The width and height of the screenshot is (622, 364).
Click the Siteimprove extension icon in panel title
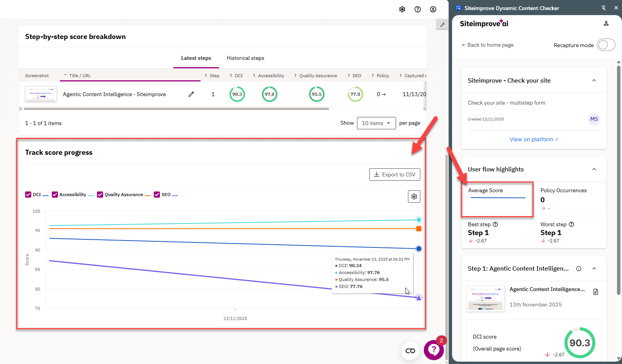[459, 8]
